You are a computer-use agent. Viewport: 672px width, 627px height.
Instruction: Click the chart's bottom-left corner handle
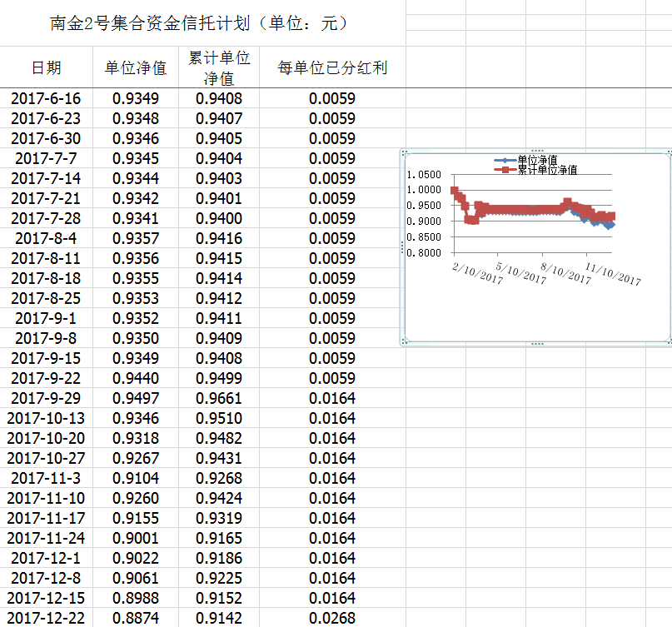point(404,342)
